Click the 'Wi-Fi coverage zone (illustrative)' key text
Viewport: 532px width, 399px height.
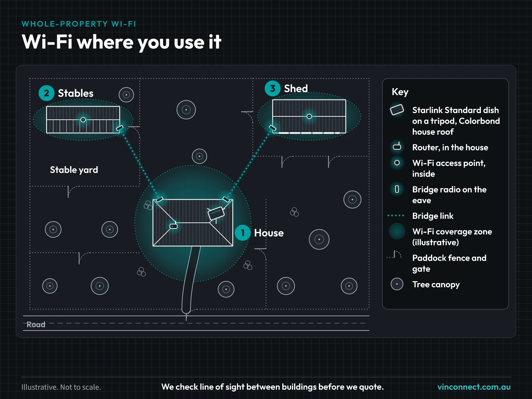(452, 237)
